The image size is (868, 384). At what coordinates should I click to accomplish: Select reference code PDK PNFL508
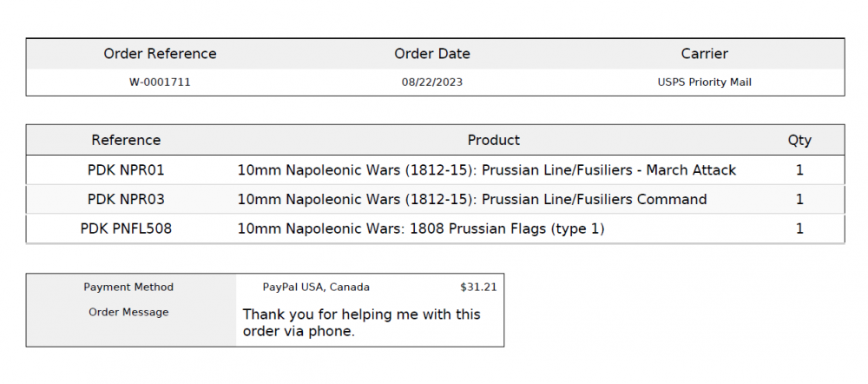click(126, 229)
